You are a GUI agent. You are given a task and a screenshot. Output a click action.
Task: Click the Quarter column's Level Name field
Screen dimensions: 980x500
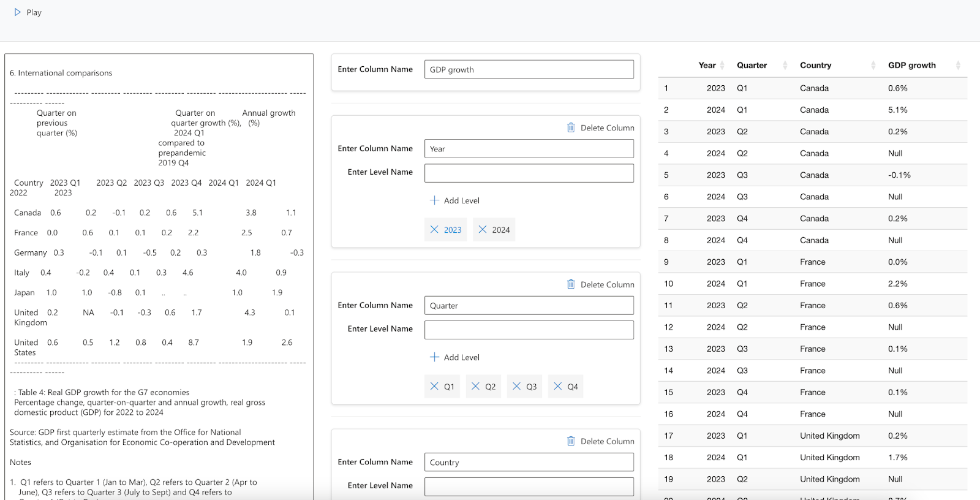coord(529,330)
